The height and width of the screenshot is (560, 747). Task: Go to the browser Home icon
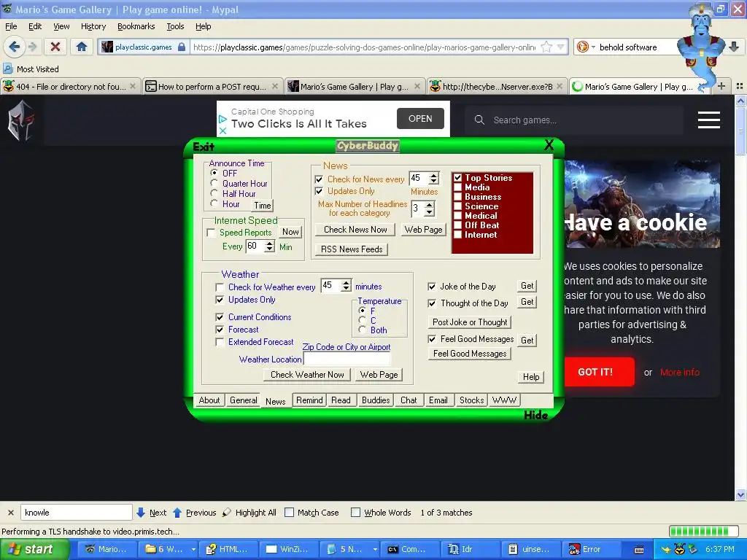pos(82,47)
